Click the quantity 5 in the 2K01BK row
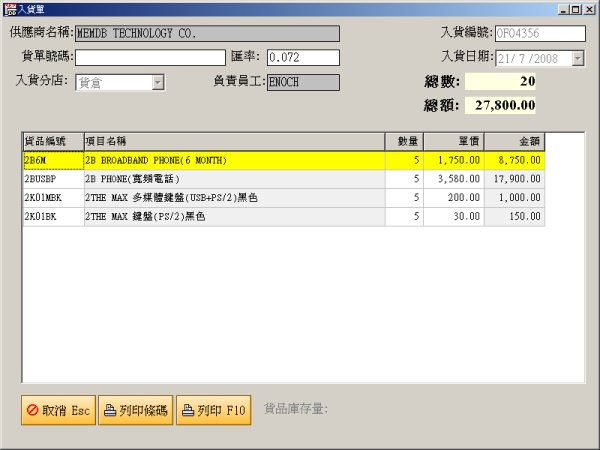Image resolution: width=600 pixels, height=450 pixels. 404,217
